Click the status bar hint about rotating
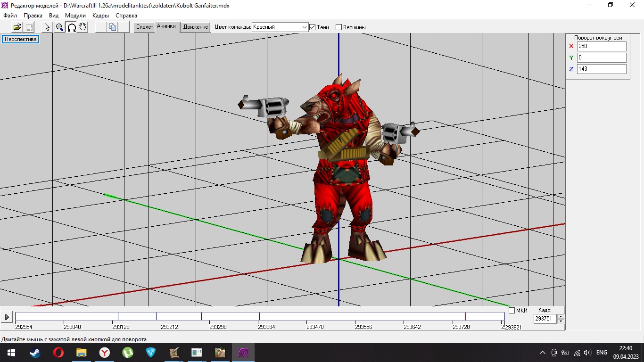 click(x=74, y=339)
